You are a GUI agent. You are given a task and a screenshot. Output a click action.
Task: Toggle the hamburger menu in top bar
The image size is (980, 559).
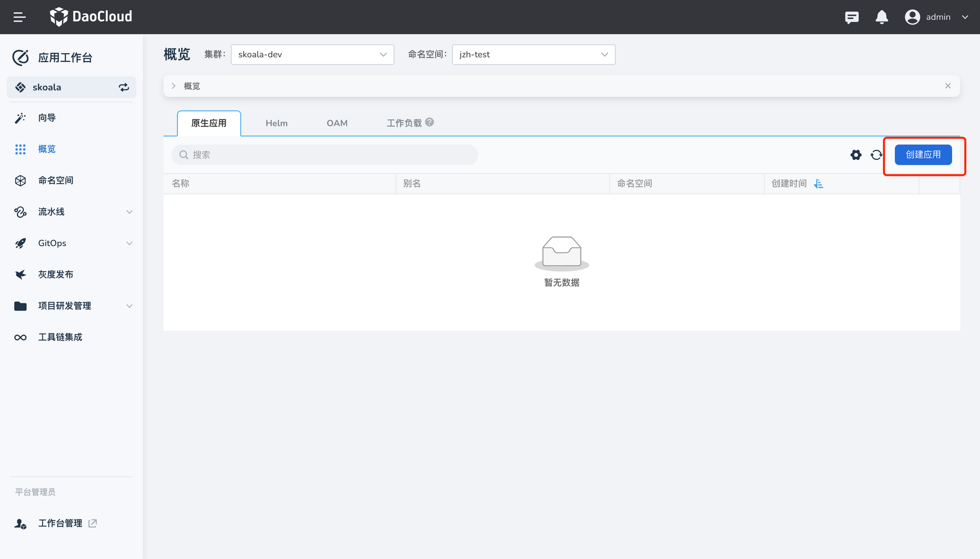tap(20, 17)
